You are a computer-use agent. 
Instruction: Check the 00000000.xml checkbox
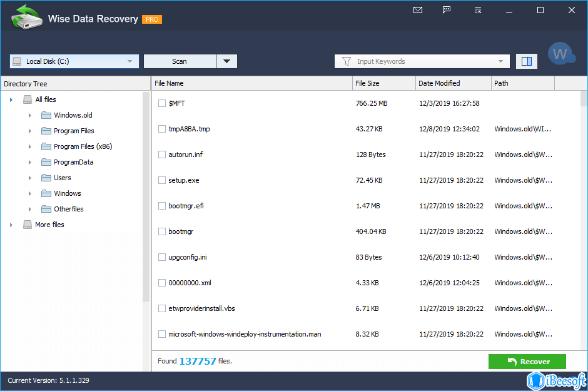click(162, 283)
